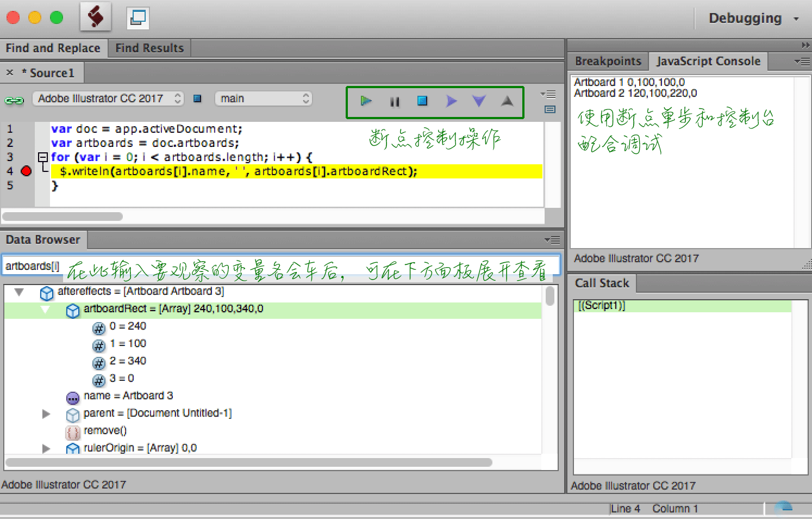The height and width of the screenshot is (519, 812).
Task: Click the parent object cube icon
Action: [x=73, y=415]
